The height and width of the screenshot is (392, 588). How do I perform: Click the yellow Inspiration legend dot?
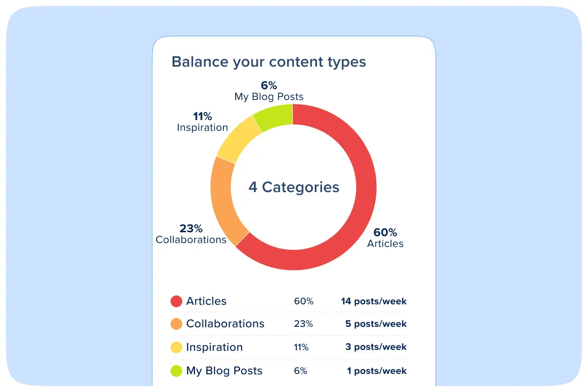tap(176, 347)
